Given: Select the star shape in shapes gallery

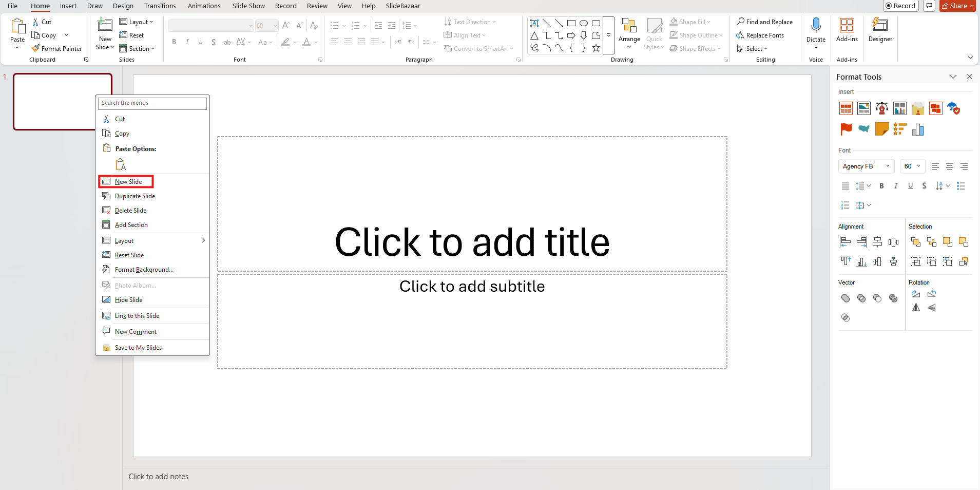Looking at the screenshot, I should [596, 48].
